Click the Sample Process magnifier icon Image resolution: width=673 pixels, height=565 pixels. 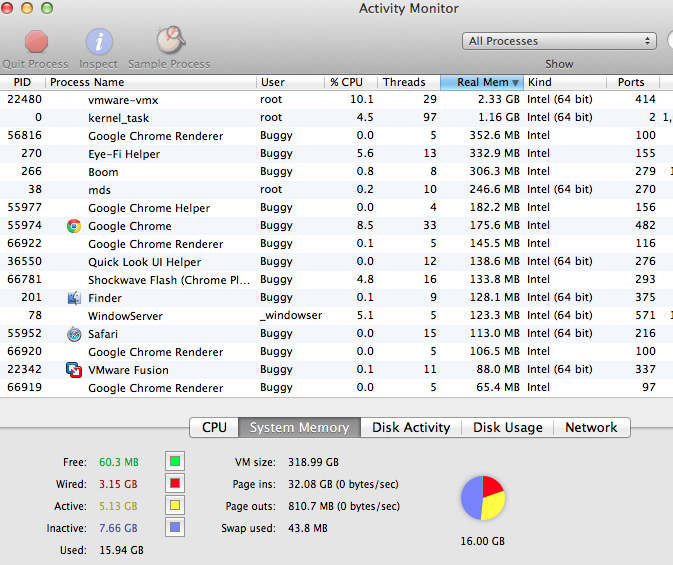tap(170, 40)
